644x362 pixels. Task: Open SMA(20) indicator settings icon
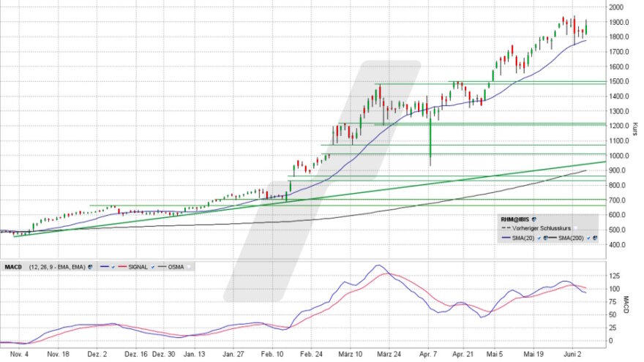(x=545, y=238)
